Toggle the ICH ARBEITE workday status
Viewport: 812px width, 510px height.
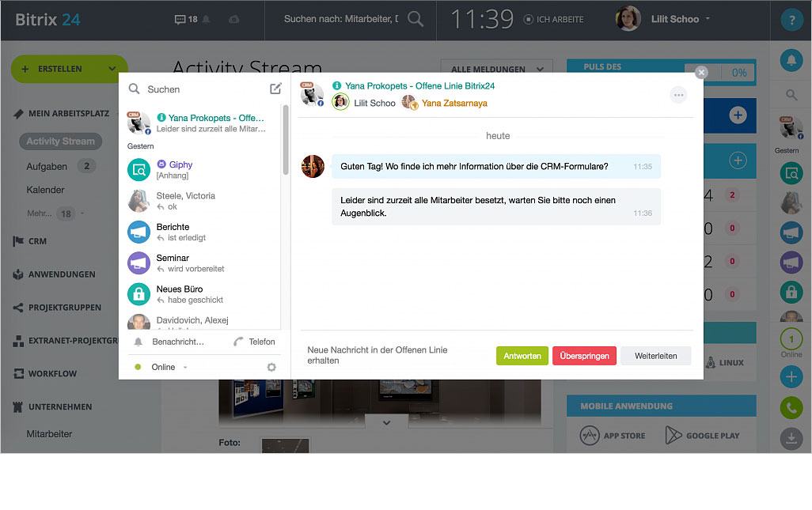[x=553, y=19]
